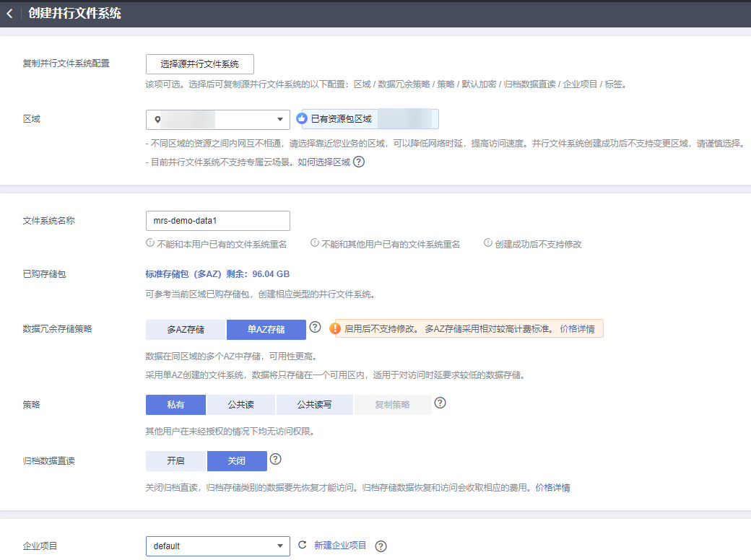
Task: Click the warning icon in the pricing notice banner
Action: 334,328
